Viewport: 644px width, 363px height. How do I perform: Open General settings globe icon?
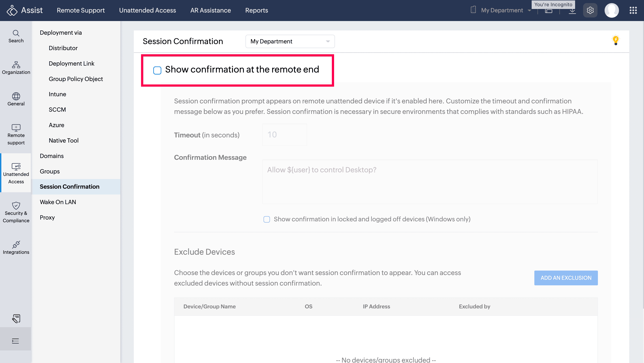[x=16, y=99]
